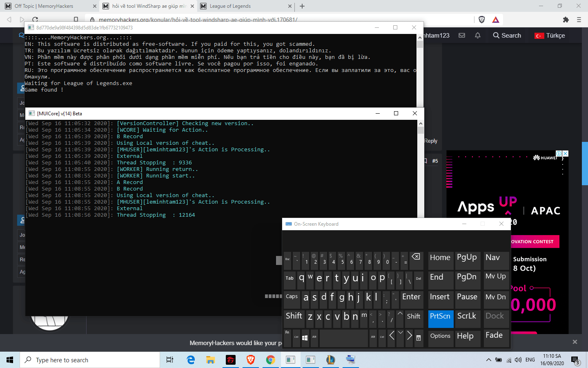
Task: Click the browser page vertical scrollbar thumb
Action: click(585, 164)
